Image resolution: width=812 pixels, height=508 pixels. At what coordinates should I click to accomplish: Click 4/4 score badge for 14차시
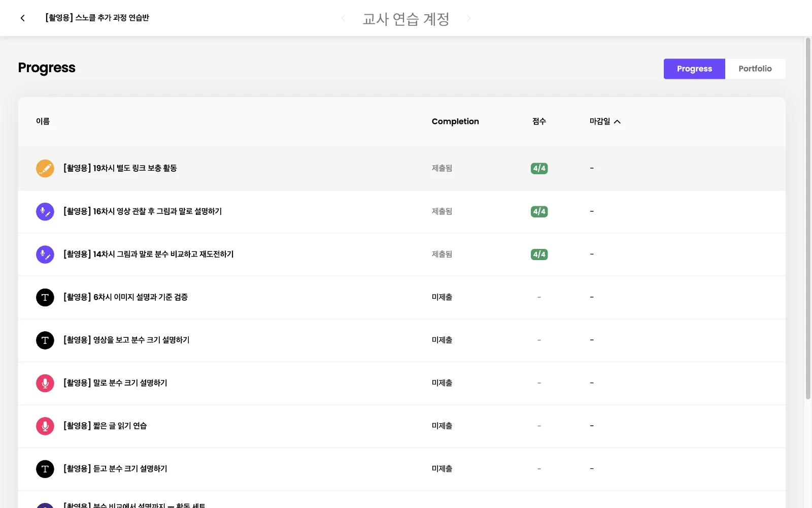click(x=539, y=254)
